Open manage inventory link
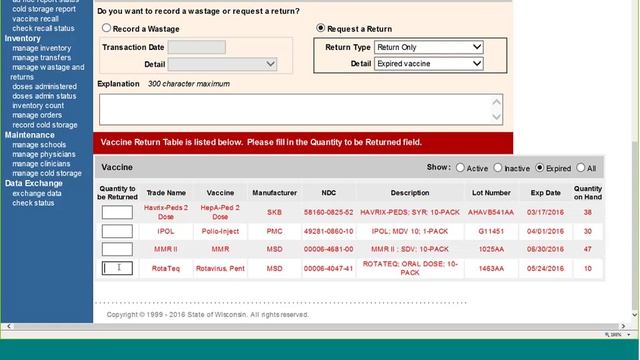Viewport: 640px width, 360px height. coord(41,48)
